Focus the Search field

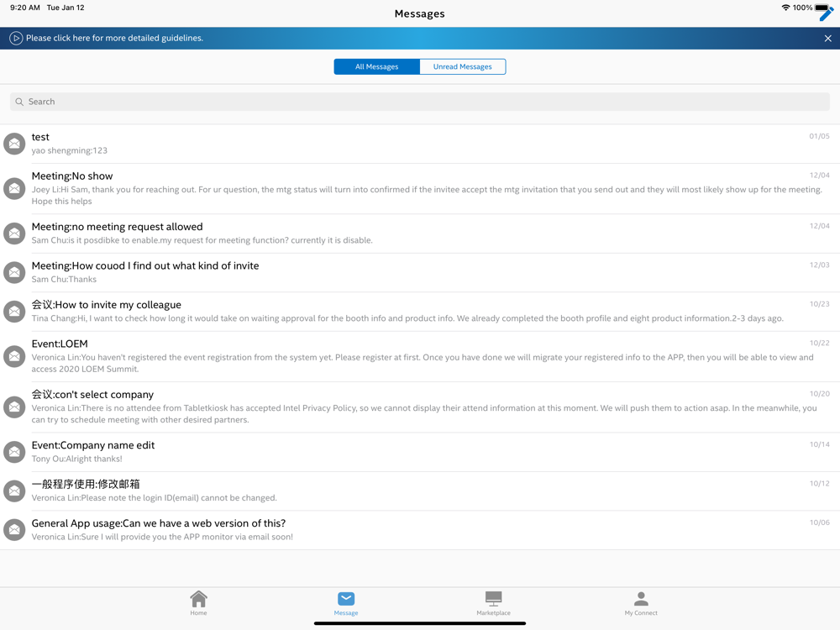click(420, 102)
